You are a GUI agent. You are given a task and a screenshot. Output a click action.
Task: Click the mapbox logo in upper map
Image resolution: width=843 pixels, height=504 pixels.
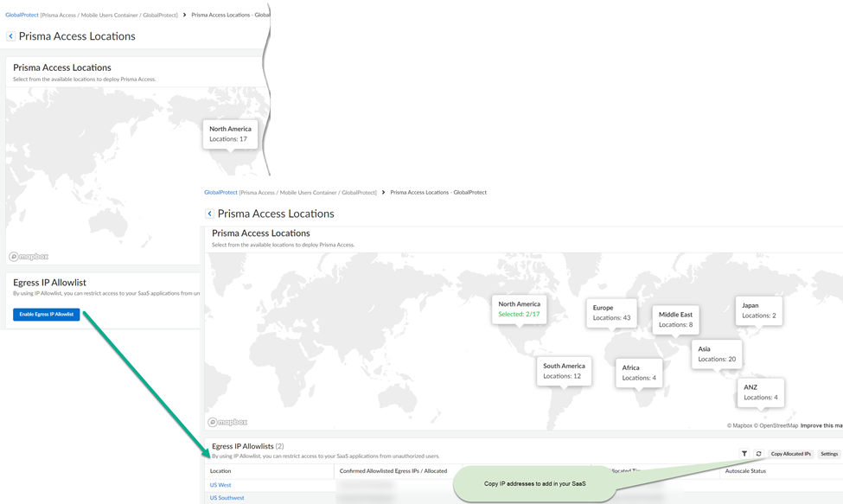[x=29, y=257]
